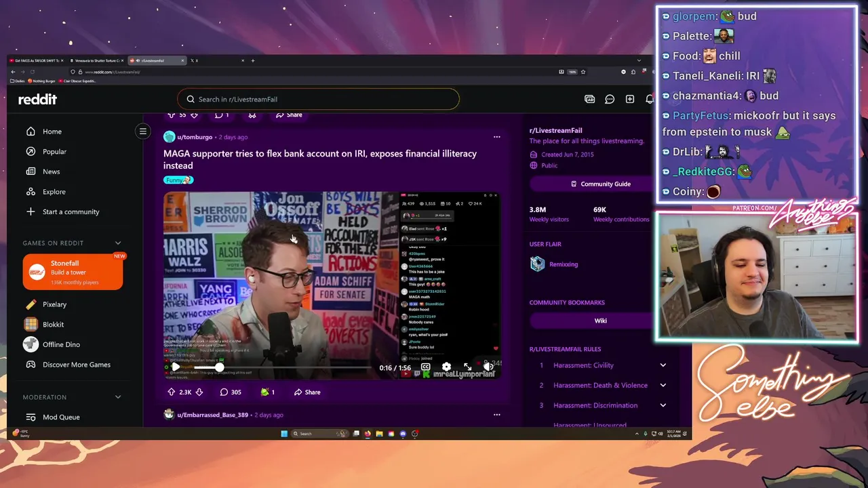Open the Windows Start menu
The width and height of the screenshot is (868, 488).
[284, 434]
